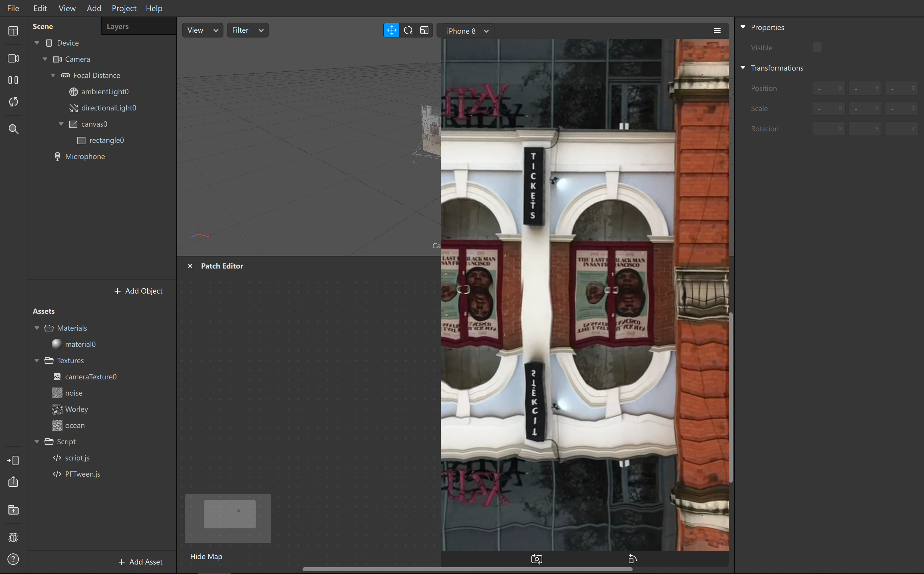Select the scale tool in viewport toolbar
Screen dimensions: 924x574
424,30
